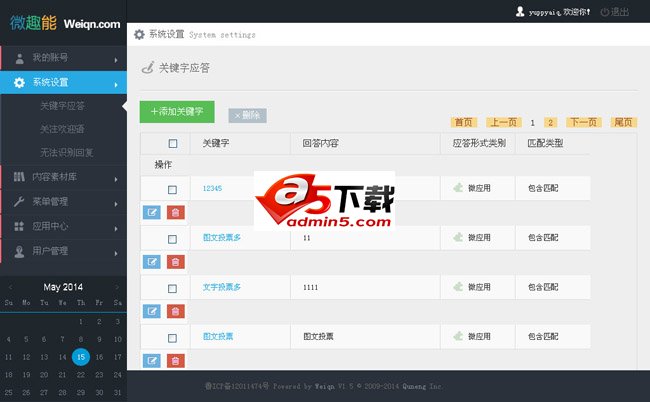650x402 pixels.
Task: Click the gray 删除 button
Action: tap(247, 115)
